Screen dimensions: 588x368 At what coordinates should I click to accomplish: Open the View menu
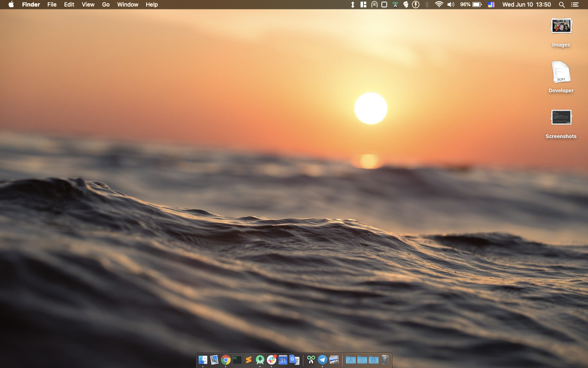click(x=88, y=4)
